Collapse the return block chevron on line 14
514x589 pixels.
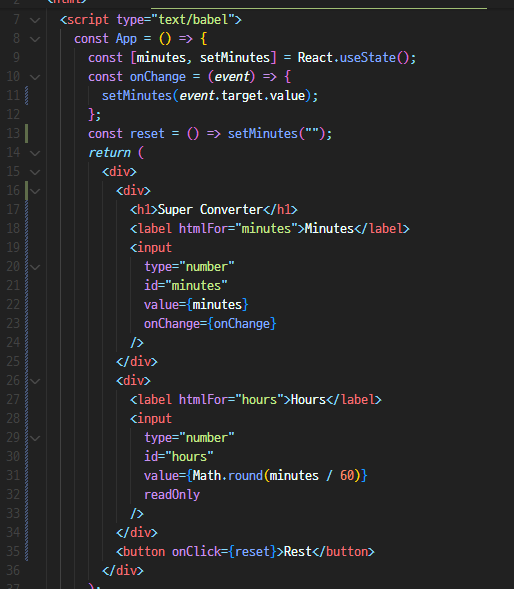point(35,153)
